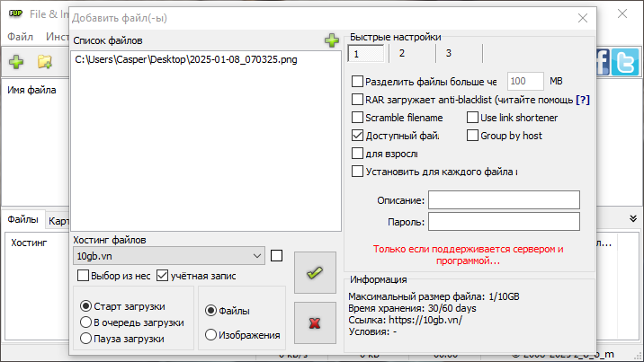
Task: Enable Scramble filename checkbox
Action: point(357,118)
